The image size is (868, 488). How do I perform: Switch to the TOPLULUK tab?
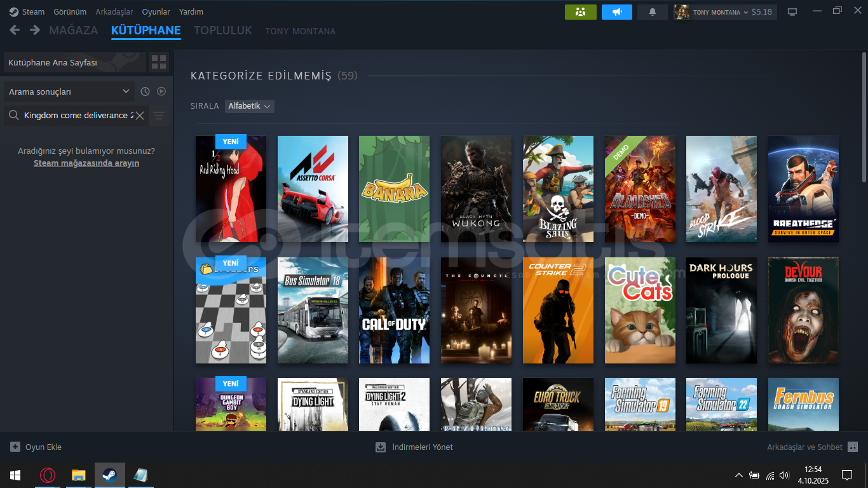223,30
